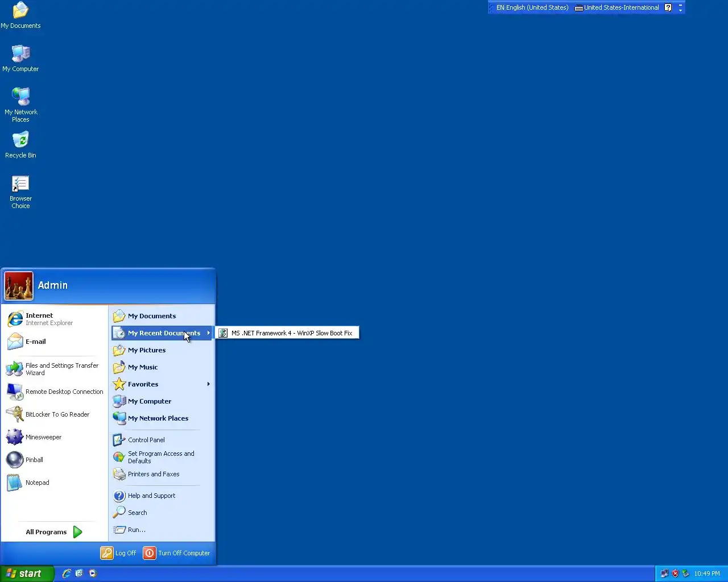The width and height of the screenshot is (728, 582).
Task: Open Set Program Access and Defaults
Action: (x=162, y=457)
